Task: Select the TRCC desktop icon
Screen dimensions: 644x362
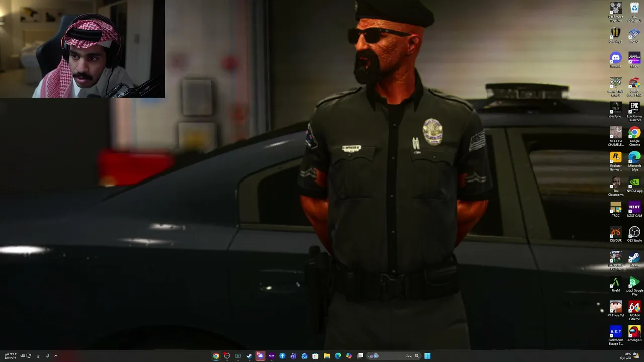Action: coord(616,210)
